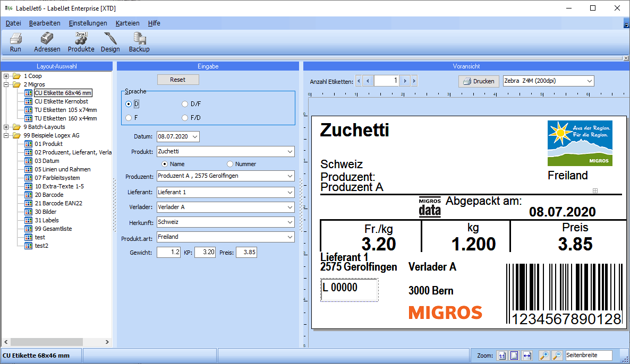The width and height of the screenshot is (630, 364).
Task: Click the panel close X below toolbar
Action: [626, 58]
